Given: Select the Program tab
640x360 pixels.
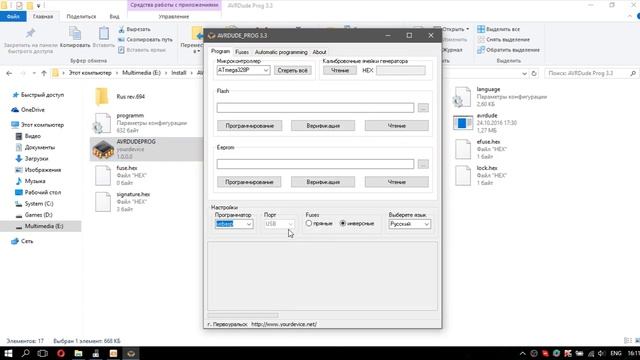Looking at the screenshot, I should tap(220, 51).
